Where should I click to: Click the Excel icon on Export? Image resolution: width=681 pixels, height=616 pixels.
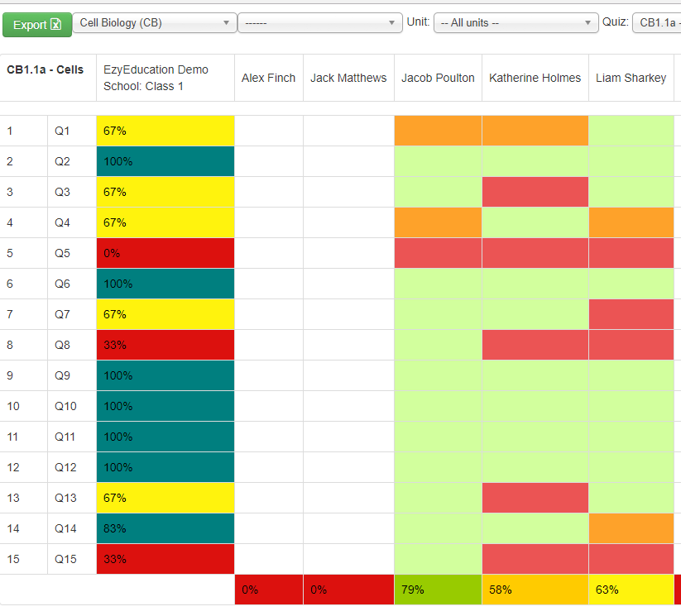tap(56, 24)
